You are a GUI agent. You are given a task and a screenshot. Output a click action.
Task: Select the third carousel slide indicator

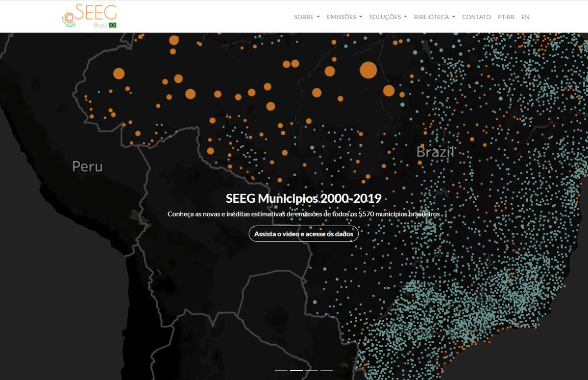(312, 370)
